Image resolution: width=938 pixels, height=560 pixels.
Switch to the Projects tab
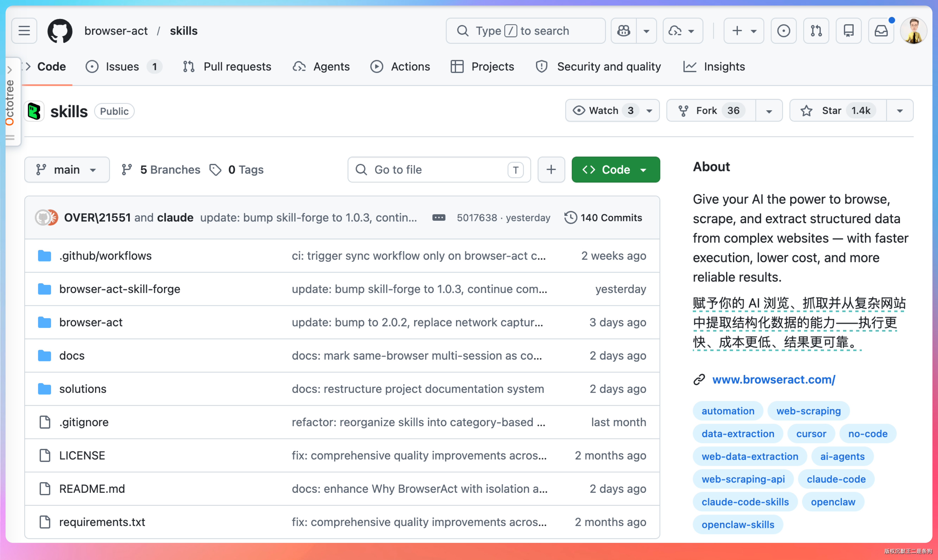click(482, 67)
